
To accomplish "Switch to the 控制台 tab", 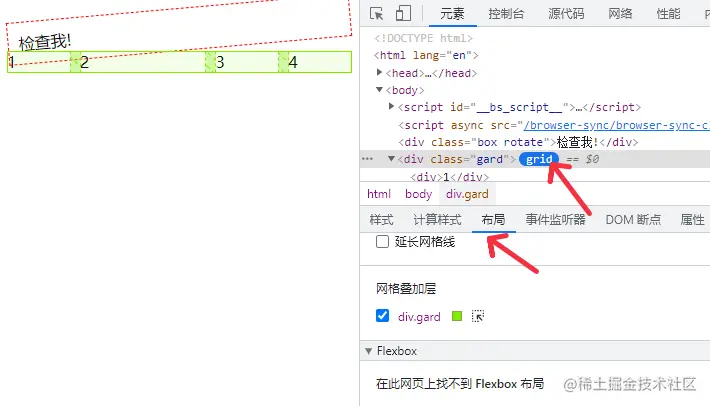I will 506,14.
